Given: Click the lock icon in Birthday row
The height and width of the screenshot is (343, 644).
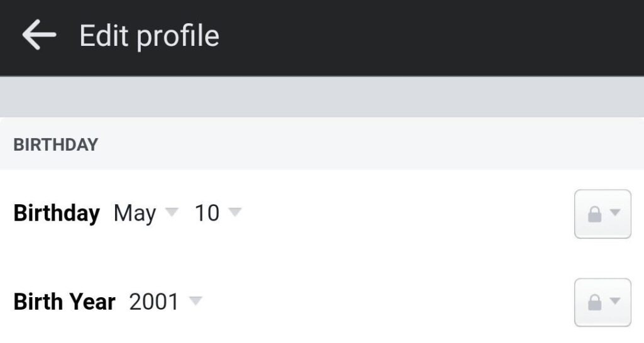Looking at the screenshot, I should [x=594, y=215].
